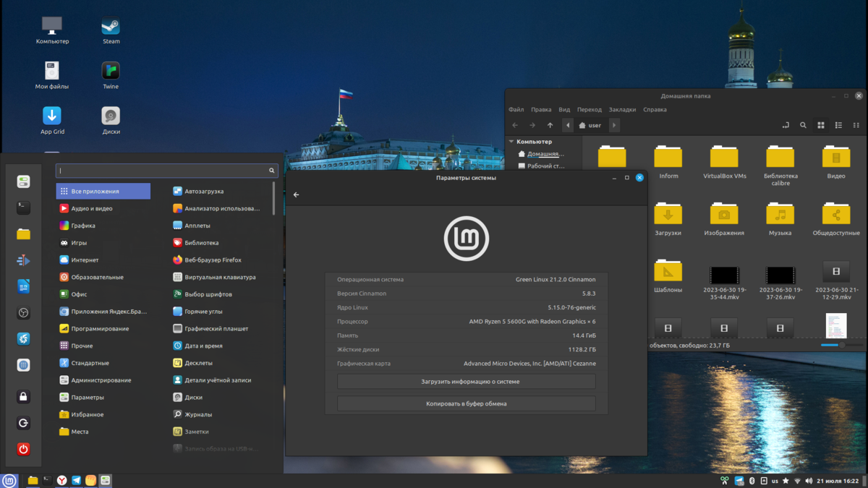Click back arrow in Параметры системы window

point(296,194)
